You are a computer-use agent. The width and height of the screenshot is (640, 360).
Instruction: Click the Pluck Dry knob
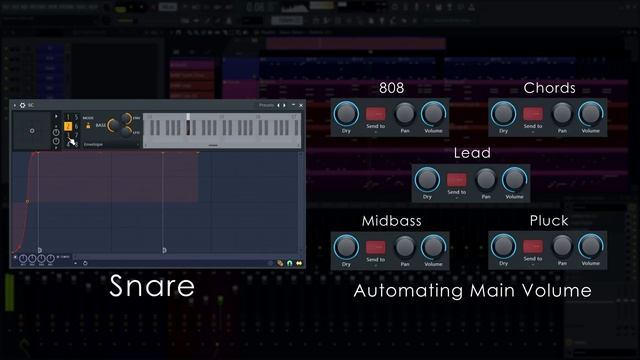click(504, 247)
